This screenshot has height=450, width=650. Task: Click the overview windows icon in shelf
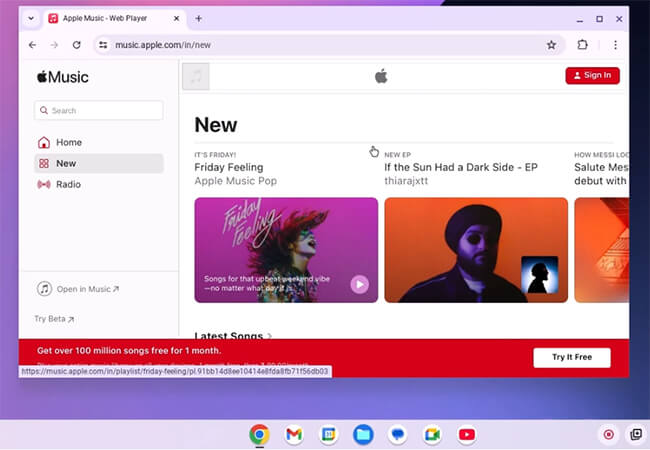636,434
